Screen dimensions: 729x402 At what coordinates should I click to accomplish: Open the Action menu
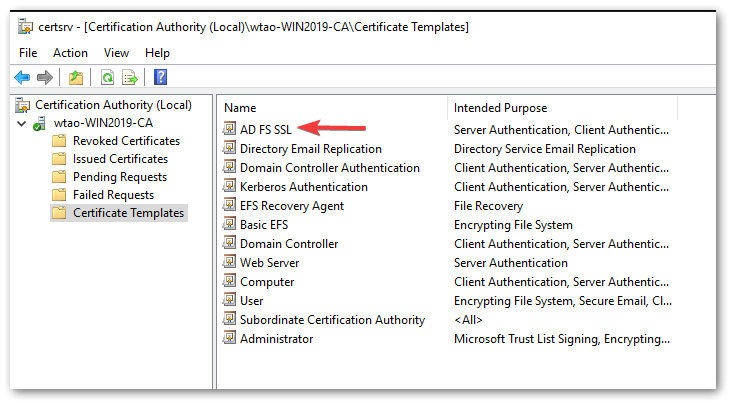tap(70, 52)
